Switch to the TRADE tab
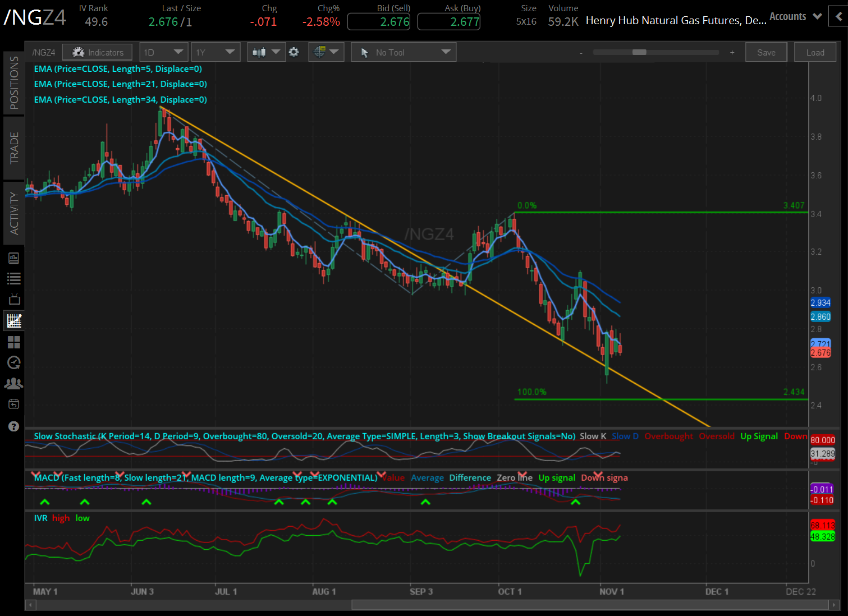 (14, 148)
